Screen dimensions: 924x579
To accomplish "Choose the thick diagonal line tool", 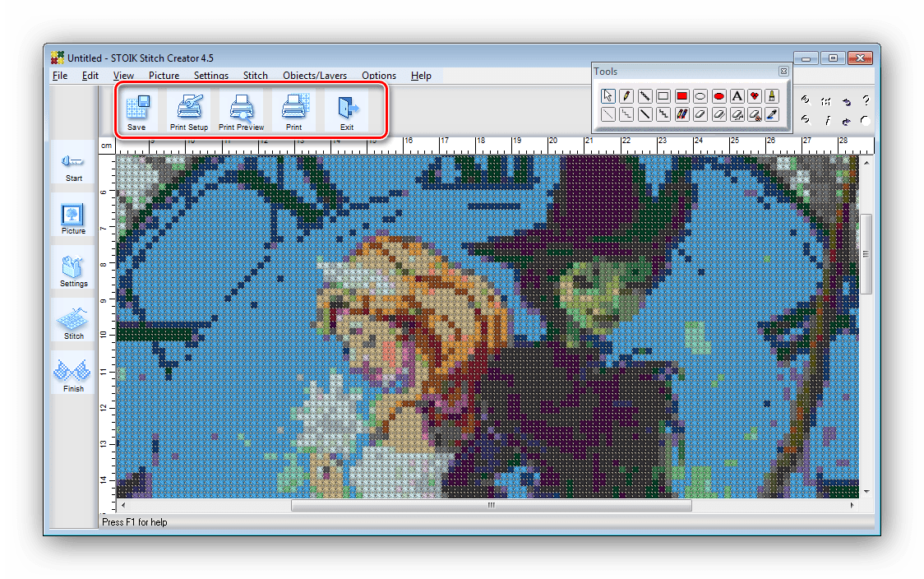I will point(644,114).
